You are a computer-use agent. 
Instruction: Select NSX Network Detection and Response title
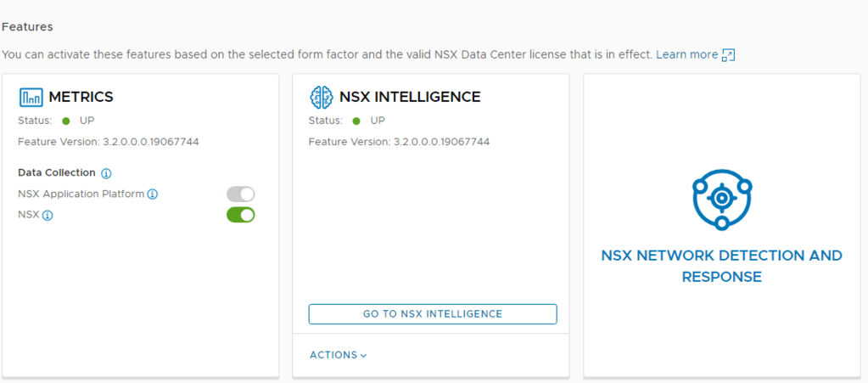click(x=721, y=266)
